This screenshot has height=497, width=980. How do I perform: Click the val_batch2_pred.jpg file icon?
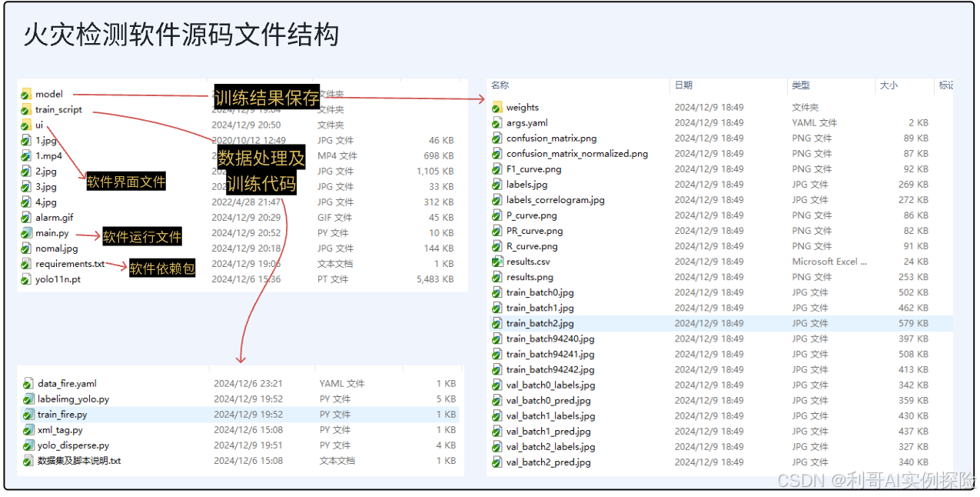click(497, 462)
